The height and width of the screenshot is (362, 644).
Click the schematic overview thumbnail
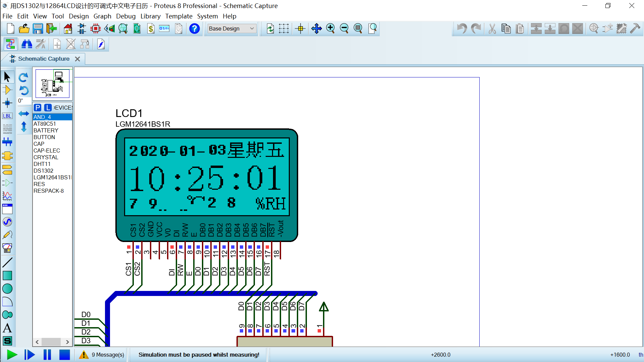[52, 83]
